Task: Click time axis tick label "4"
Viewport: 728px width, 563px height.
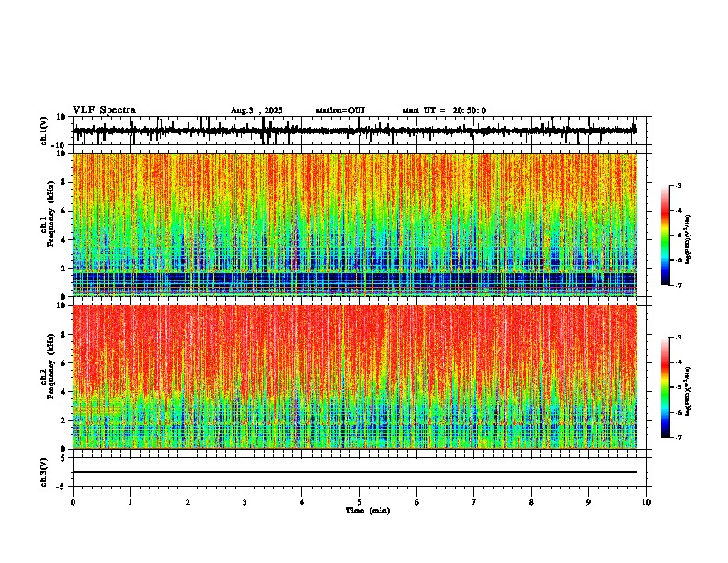Action: coord(301,502)
